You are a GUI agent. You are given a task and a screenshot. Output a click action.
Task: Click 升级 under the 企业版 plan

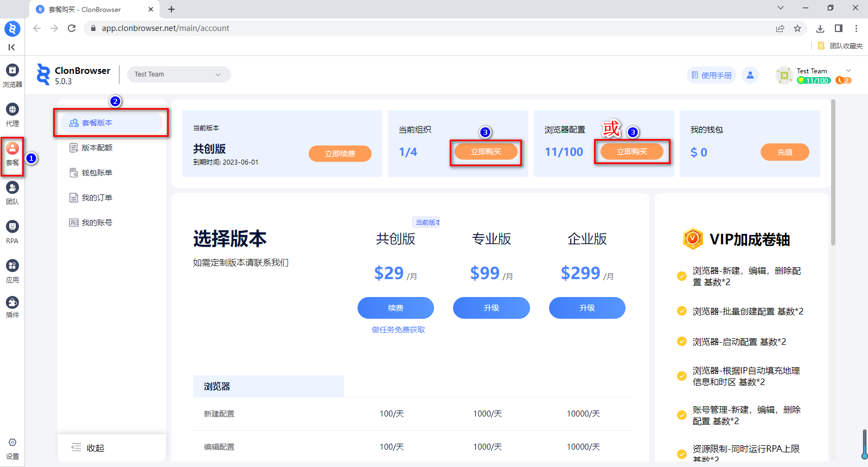[587, 308]
